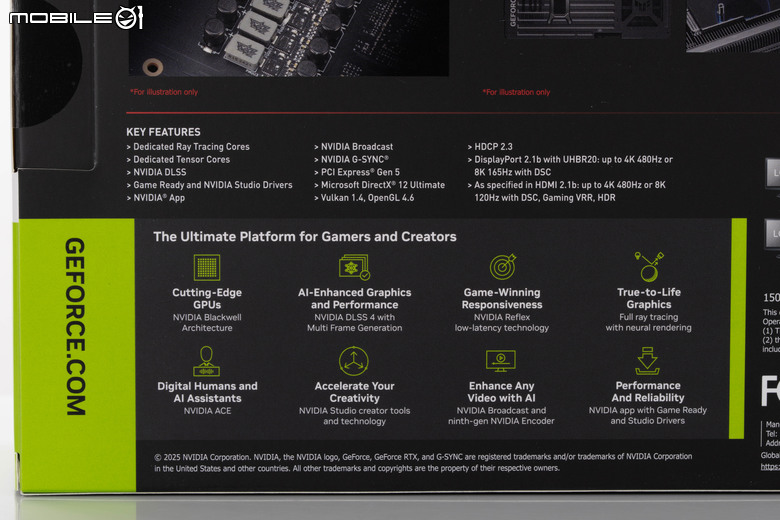This screenshot has width=780, height=520.
Task: Click the person icon above Digital Humans
Action: (206, 361)
